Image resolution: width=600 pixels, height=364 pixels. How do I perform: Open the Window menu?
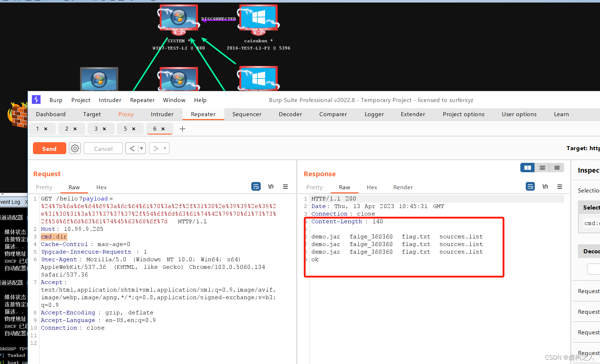click(x=174, y=100)
